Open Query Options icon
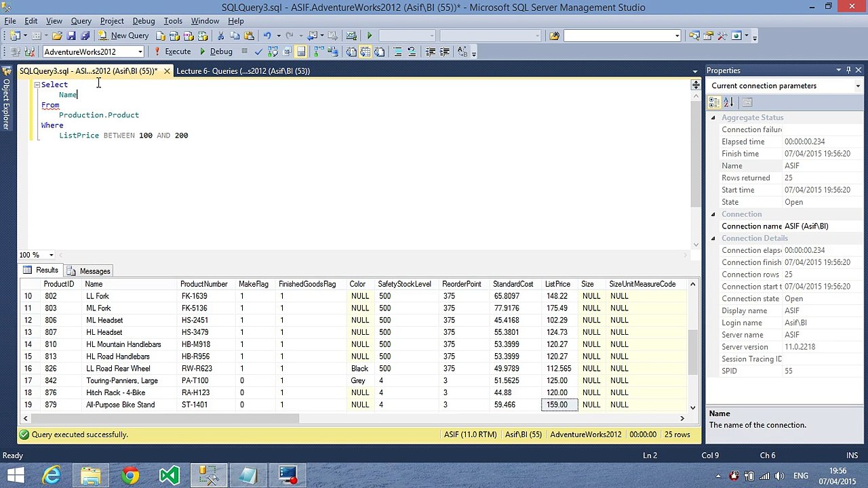The image size is (868, 488). pos(287,52)
